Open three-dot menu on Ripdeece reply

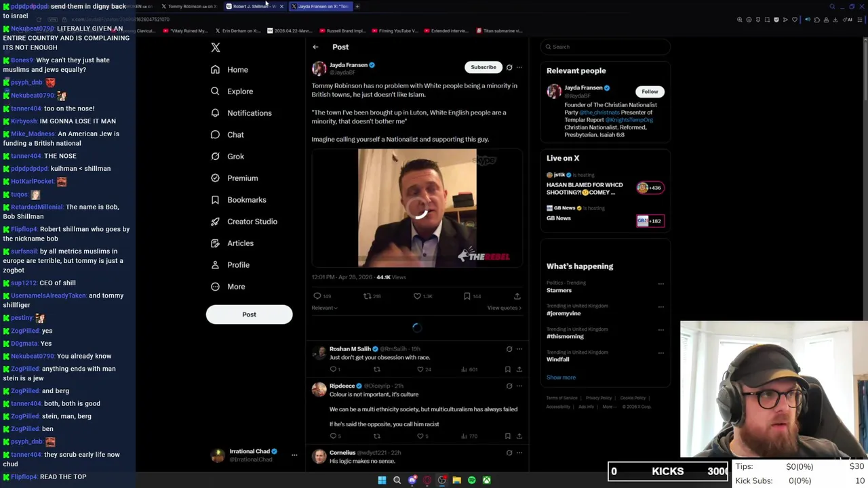(519, 386)
